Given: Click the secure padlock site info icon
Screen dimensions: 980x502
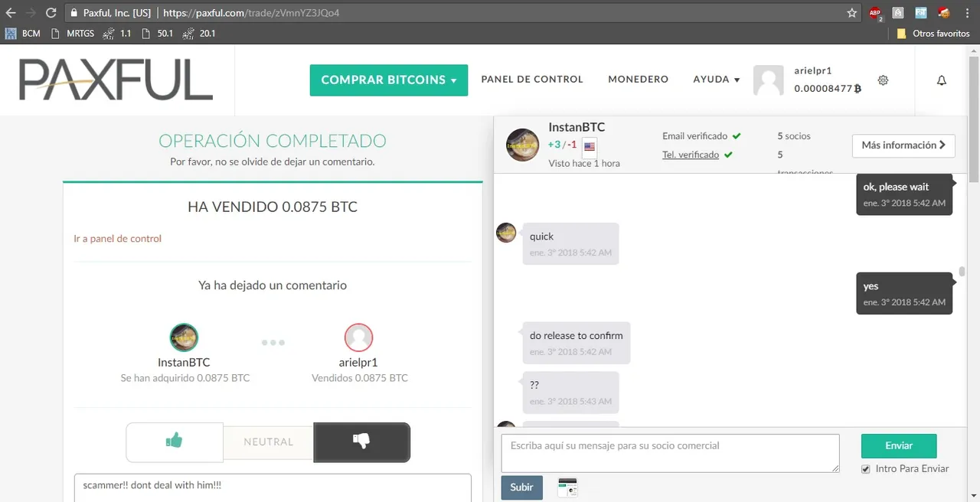Looking at the screenshot, I should coord(73,13).
